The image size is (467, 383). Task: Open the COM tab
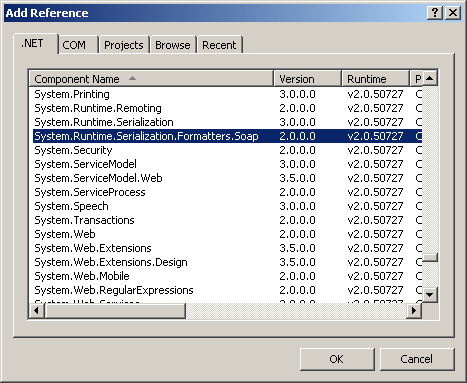click(x=78, y=45)
